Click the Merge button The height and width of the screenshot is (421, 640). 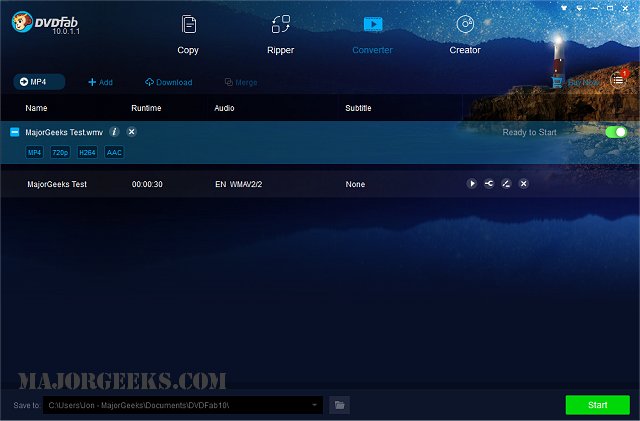241,82
